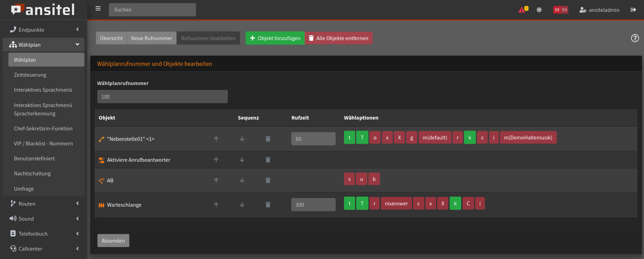Screen dimensions: 644x259
Task: Enable the 'noanswer' option for Warteschlange
Action: 396,204
